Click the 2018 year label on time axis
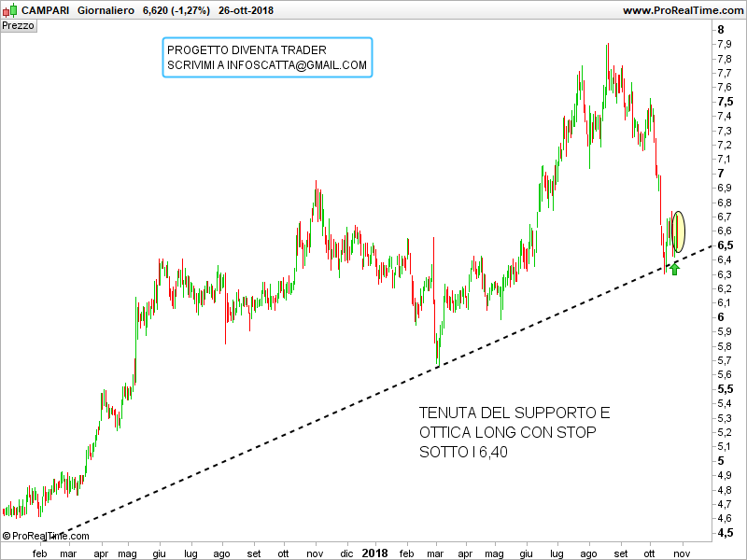The image size is (747, 560). point(374,553)
